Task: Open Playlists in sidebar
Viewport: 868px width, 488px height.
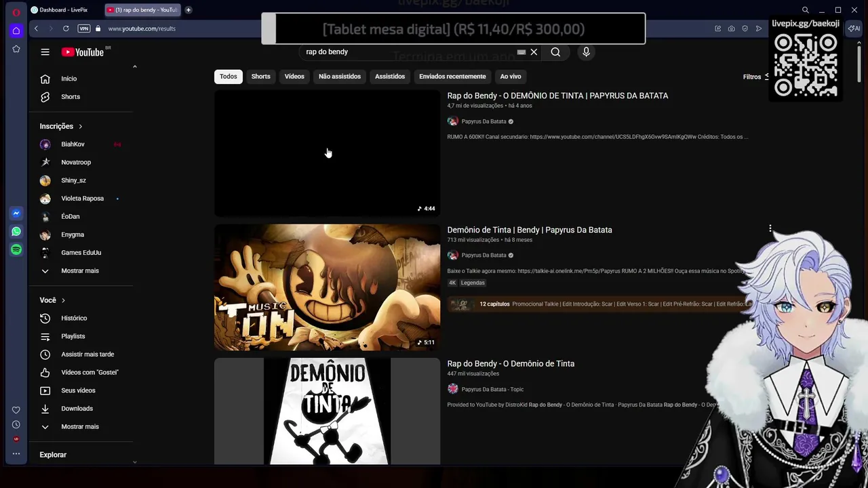Action: [81, 336]
